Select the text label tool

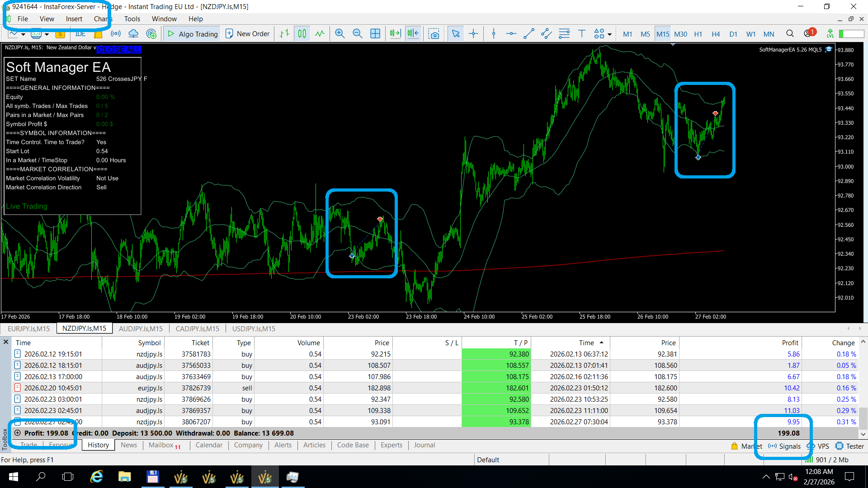pos(582,34)
